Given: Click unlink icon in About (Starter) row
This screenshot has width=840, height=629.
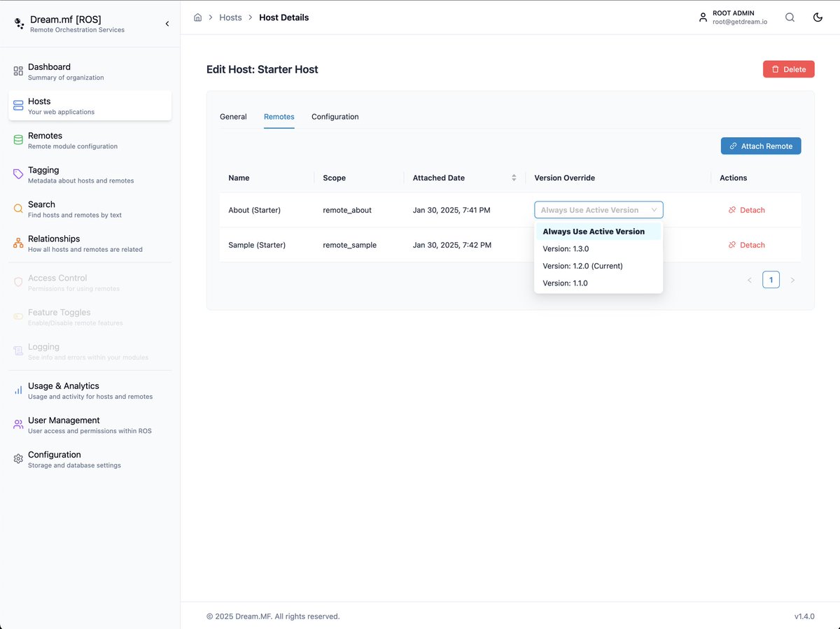Looking at the screenshot, I should pos(732,210).
